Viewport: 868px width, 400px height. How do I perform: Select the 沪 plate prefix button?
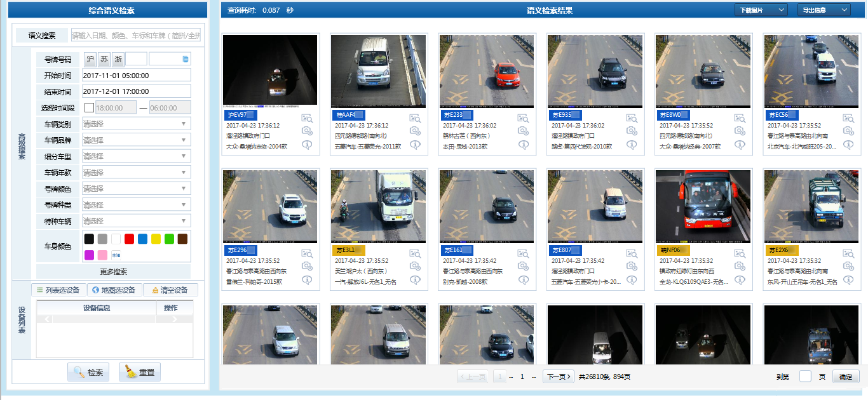89,59
